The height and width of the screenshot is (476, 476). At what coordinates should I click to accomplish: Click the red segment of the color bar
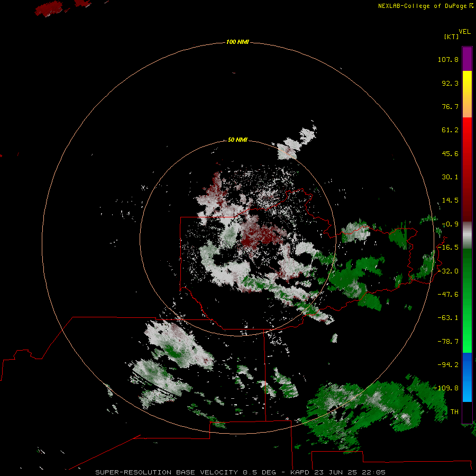467,169
